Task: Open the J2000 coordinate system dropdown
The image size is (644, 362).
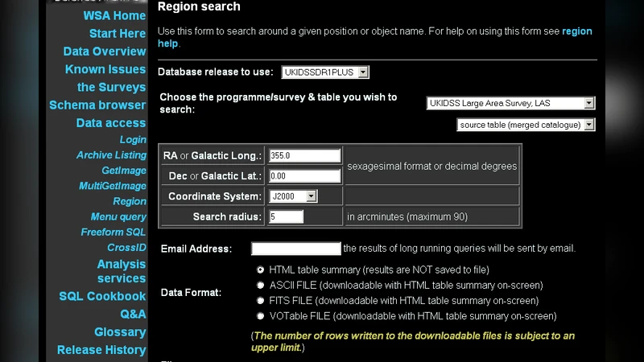Action: pos(294,196)
